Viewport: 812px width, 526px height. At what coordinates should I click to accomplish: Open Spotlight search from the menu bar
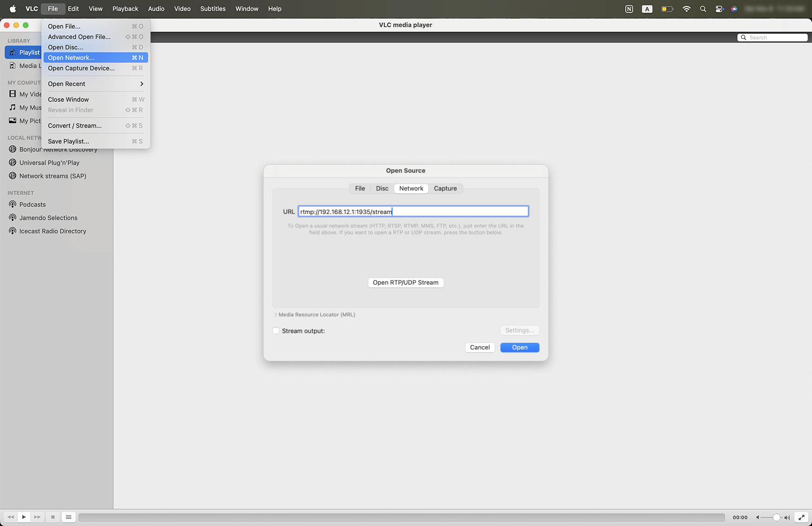tap(703, 9)
